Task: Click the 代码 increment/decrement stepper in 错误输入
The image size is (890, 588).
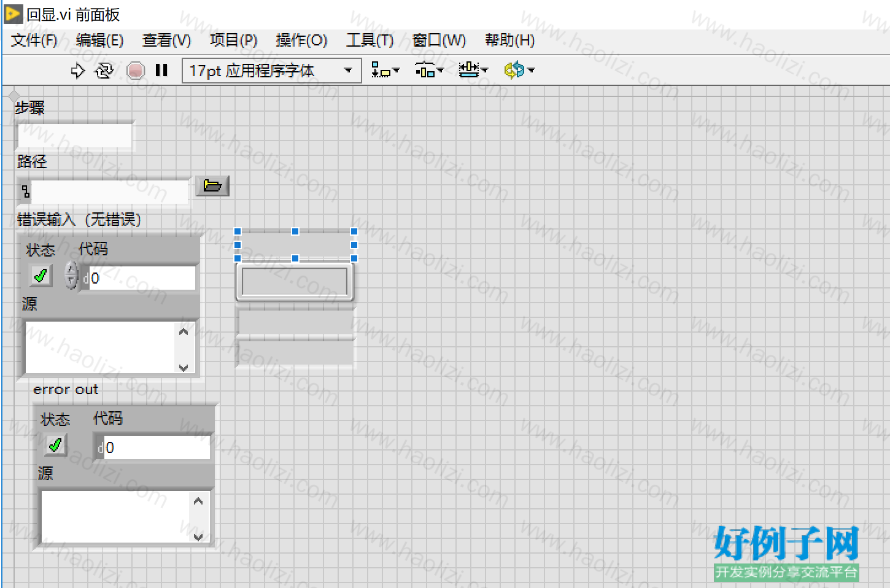Action: pyautogui.click(x=71, y=275)
